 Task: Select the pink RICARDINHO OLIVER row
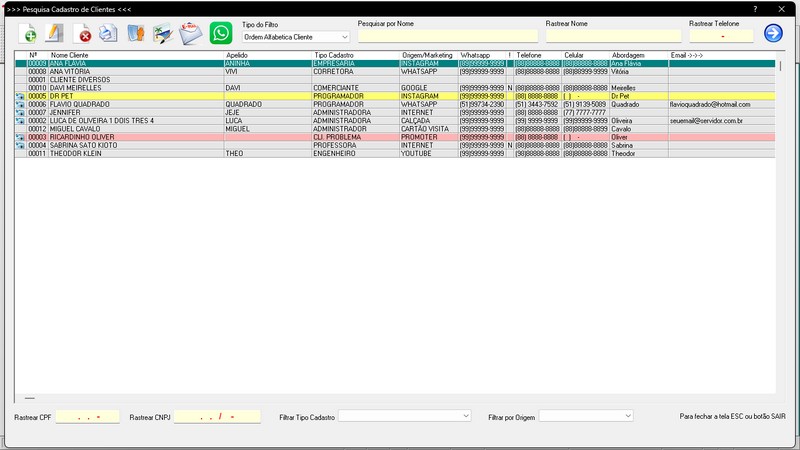tap(395, 137)
